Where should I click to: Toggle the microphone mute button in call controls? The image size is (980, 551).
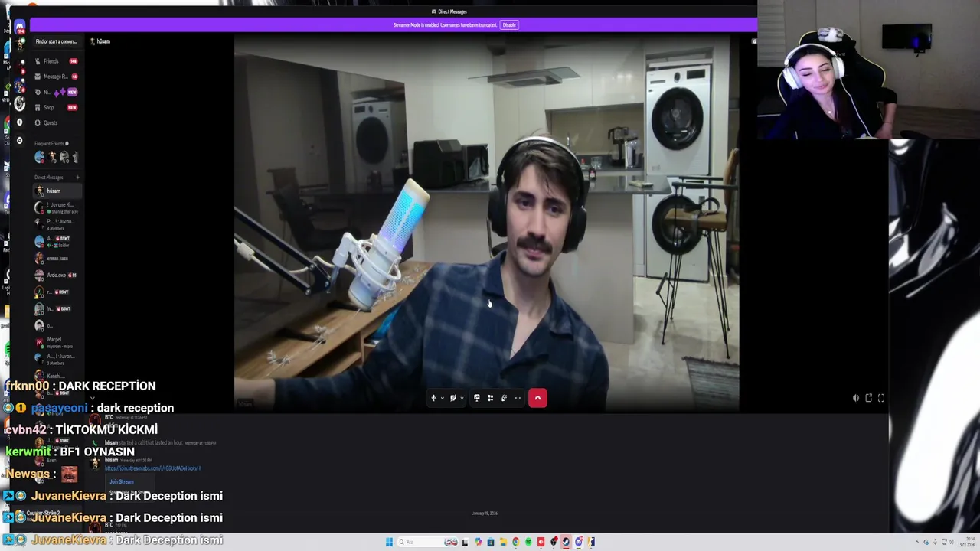click(433, 398)
